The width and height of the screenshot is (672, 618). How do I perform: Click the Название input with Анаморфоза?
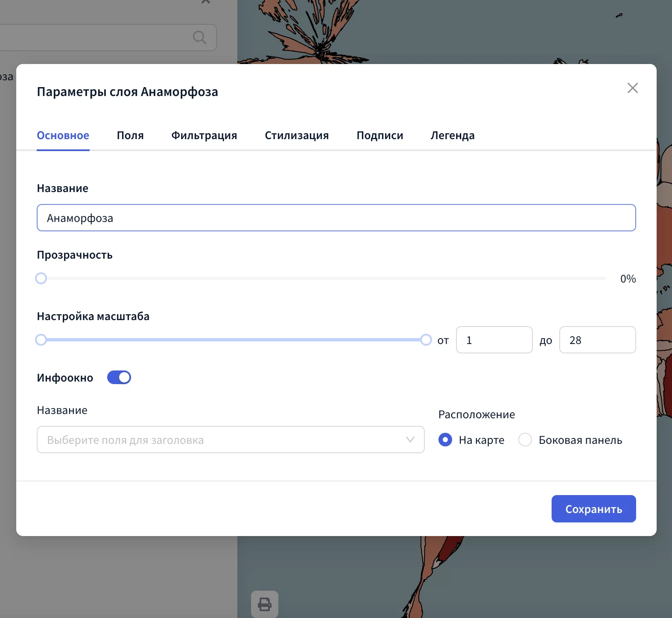[336, 218]
